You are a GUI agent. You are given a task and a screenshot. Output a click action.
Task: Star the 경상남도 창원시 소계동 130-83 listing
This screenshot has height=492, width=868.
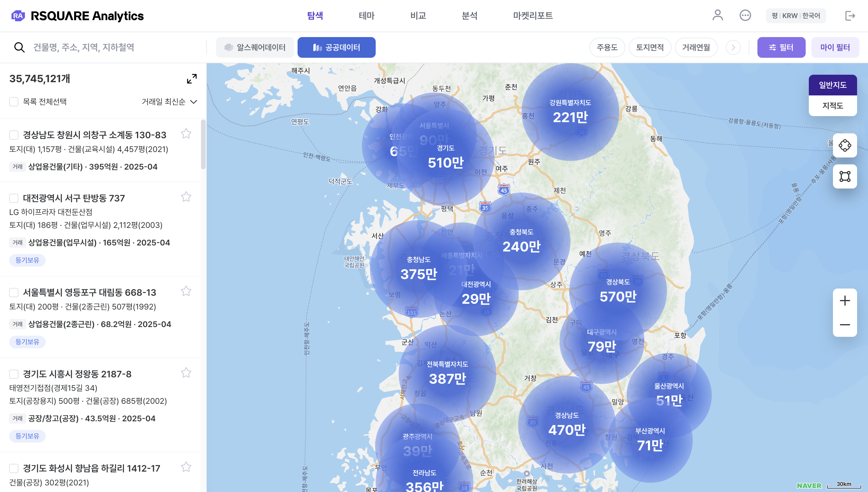pos(186,134)
